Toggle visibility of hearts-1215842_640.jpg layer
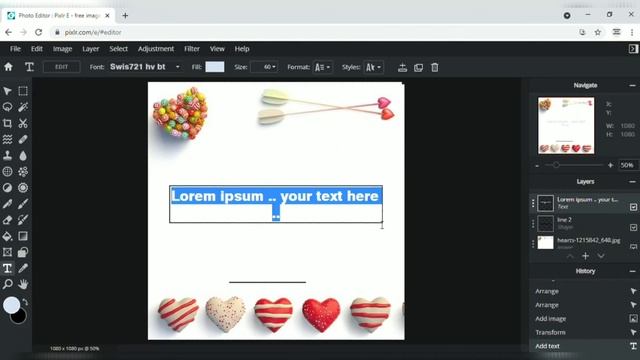Image resolution: width=640 pixels, height=360 pixels. point(633,247)
